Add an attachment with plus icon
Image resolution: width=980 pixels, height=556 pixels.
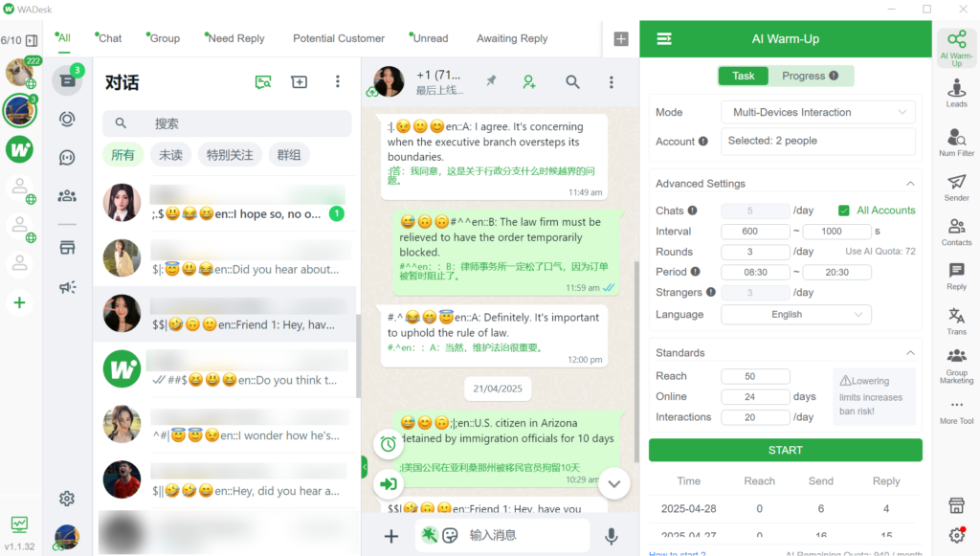point(391,535)
